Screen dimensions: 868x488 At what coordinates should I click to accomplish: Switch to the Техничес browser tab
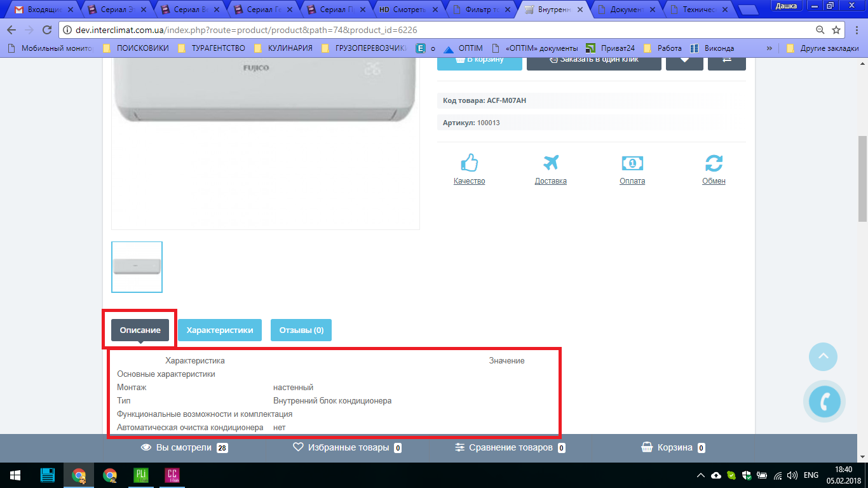point(700,10)
